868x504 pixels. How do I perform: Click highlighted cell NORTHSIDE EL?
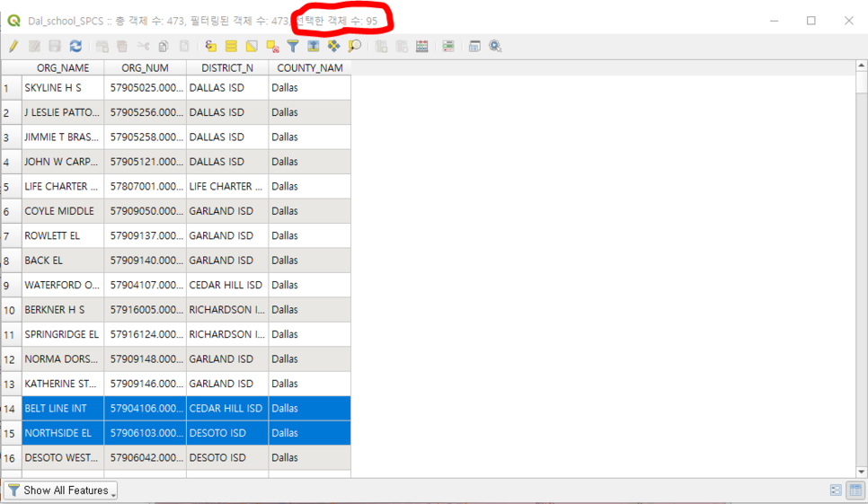click(63, 433)
